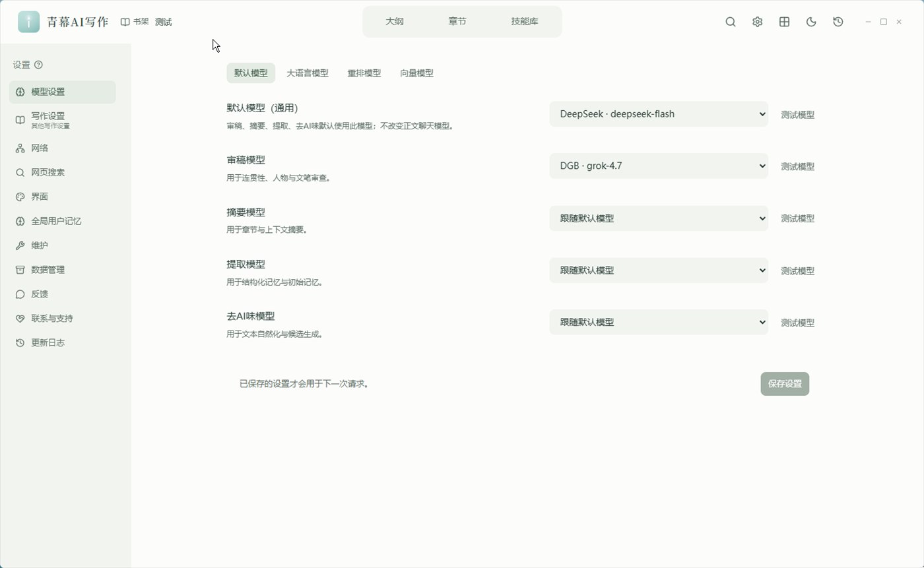Click the 测试 book title in header
Image resolution: width=924 pixels, height=568 pixels.
(x=164, y=22)
